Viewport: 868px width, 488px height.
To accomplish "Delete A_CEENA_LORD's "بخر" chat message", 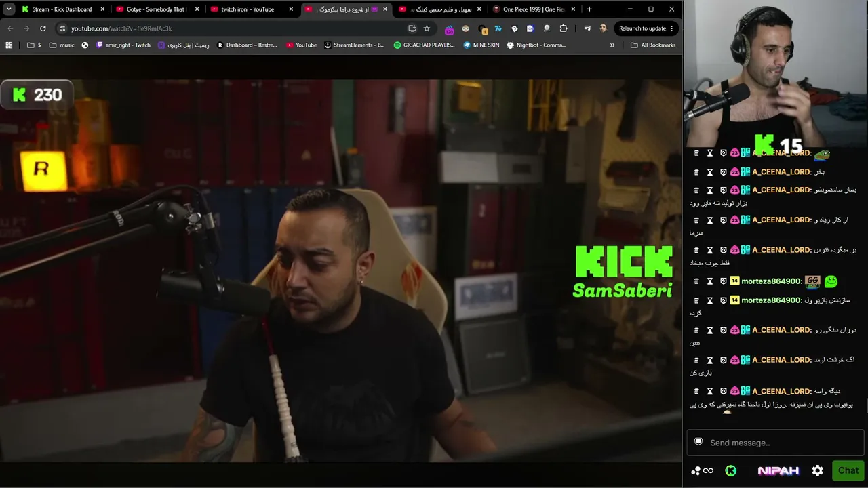I will coord(696,172).
